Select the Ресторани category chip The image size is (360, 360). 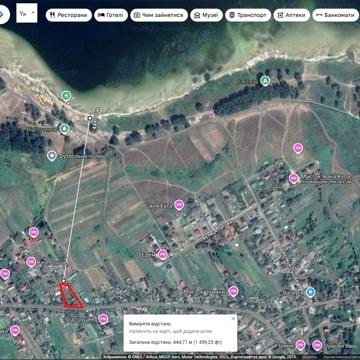pos(69,15)
